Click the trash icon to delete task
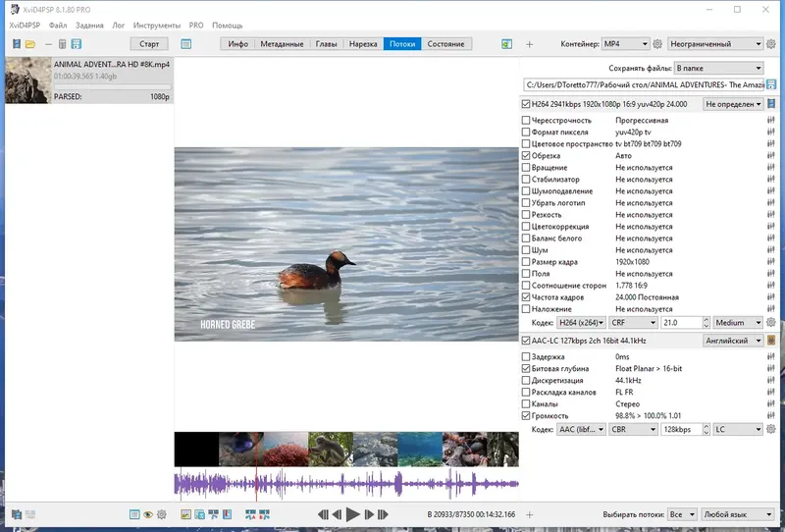This screenshot has width=785, height=532. coord(63,44)
